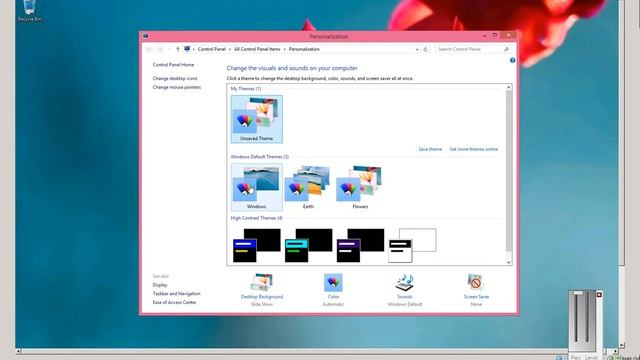Refresh the Control Panel address bar

426,49
